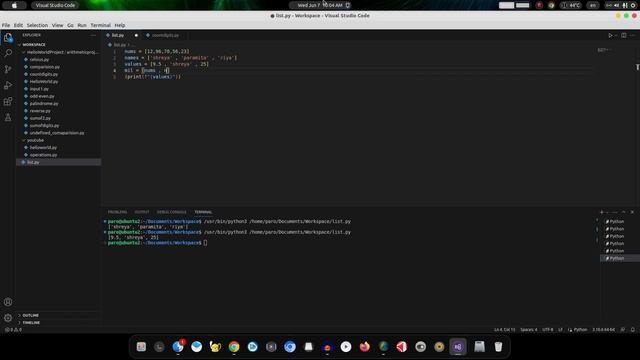
Task: Open the File menu
Action: click(6, 25)
